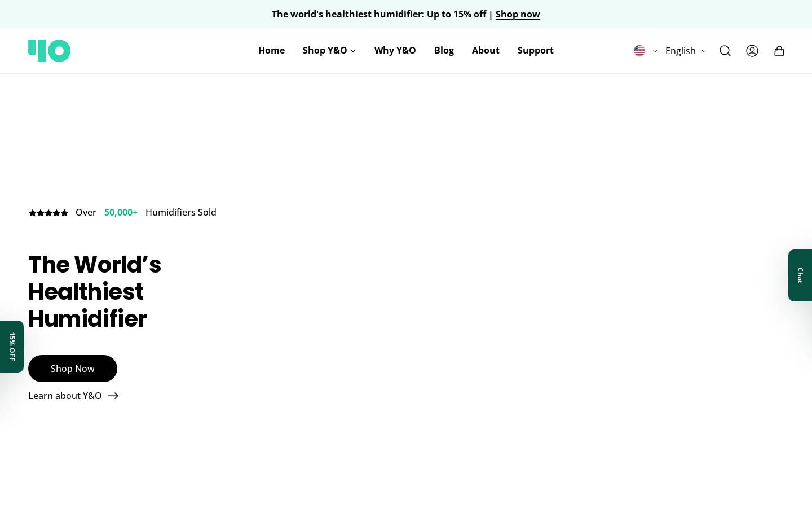Expand the country selector chevron
This screenshot has height=508, width=812.
pyautogui.click(x=655, y=51)
